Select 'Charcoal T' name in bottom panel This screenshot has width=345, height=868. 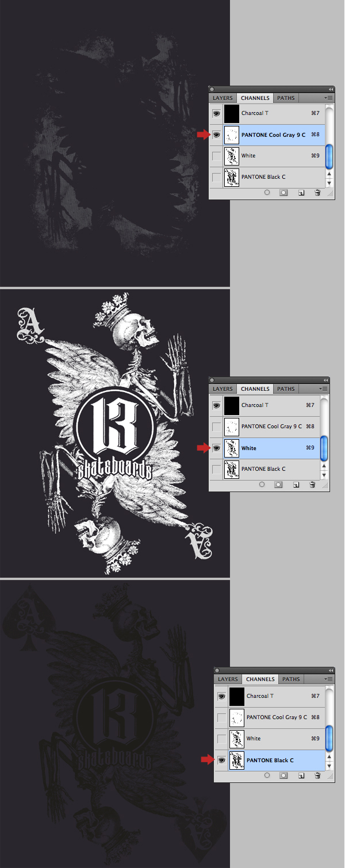[260, 696]
